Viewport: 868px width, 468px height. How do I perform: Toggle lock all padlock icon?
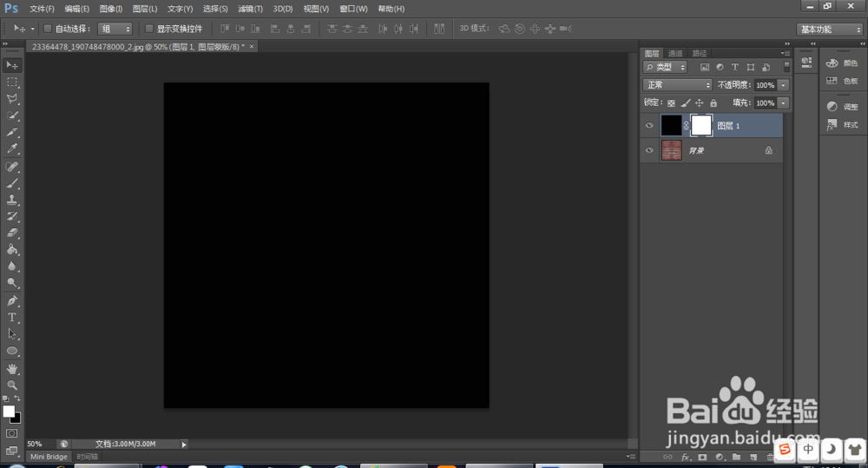[x=713, y=103]
